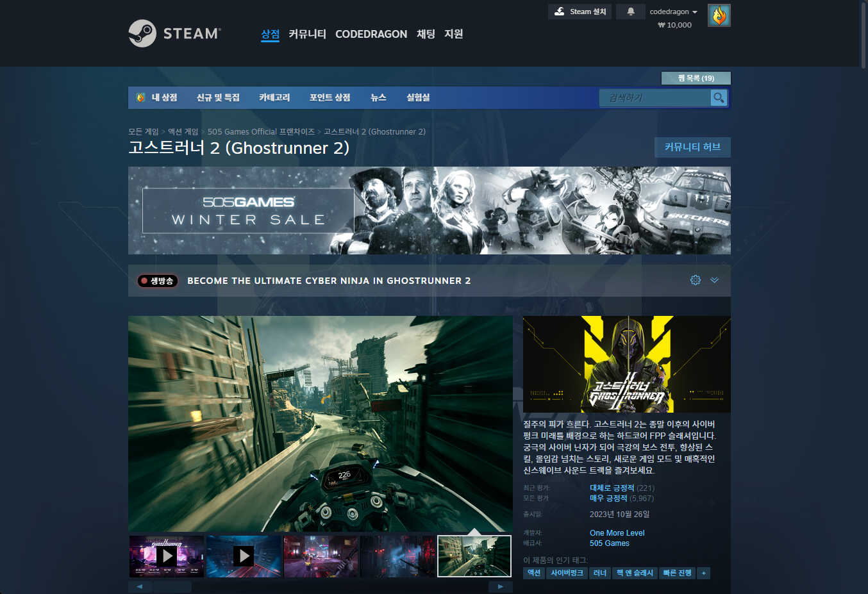Screen dimensions: 868x594
Task: Open the 채팅 menu
Action: pyautogui.click(x=426, y=34)
